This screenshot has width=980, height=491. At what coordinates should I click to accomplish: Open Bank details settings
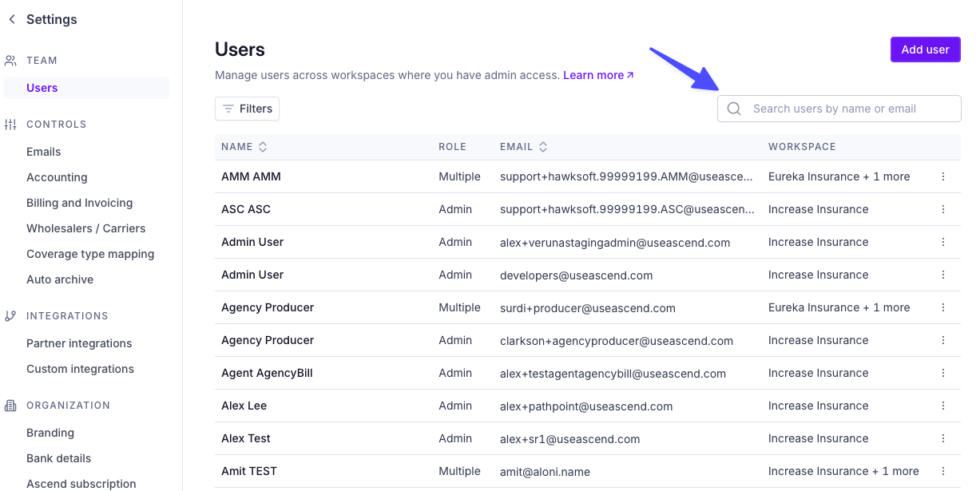59,458
